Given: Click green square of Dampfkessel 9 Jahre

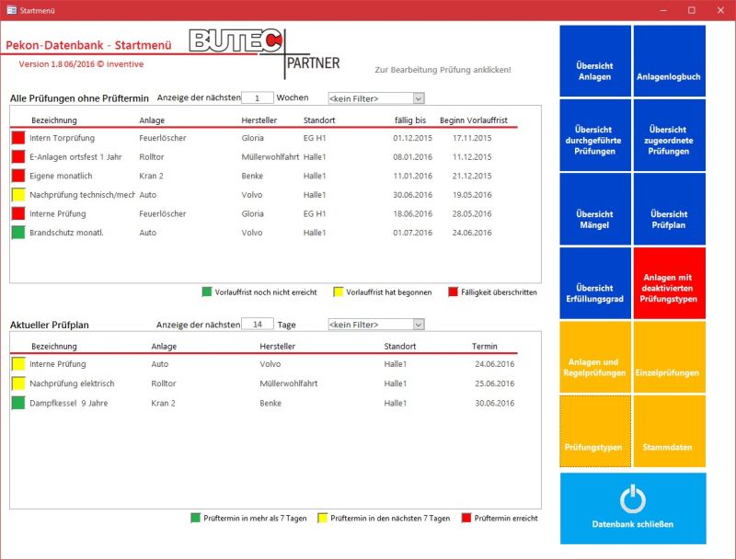Looking at the screenshot, I should [x=18, y=403].
